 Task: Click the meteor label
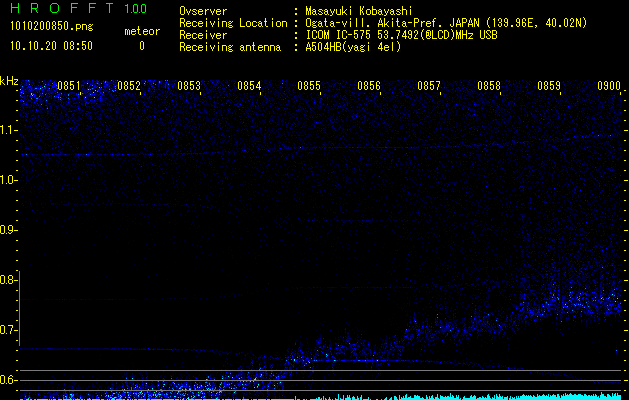pyautogui.click(x=142, y=31)
